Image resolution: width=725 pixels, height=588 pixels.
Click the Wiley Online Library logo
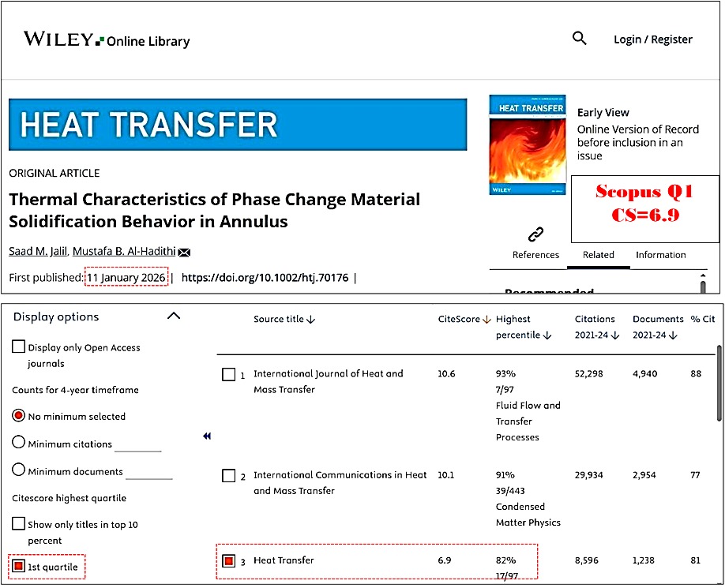coord(107,39)
